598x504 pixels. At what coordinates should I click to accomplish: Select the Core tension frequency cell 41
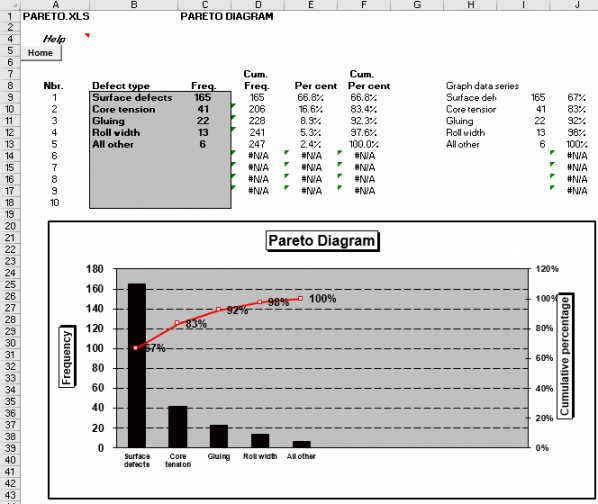[x=203, y=109]
